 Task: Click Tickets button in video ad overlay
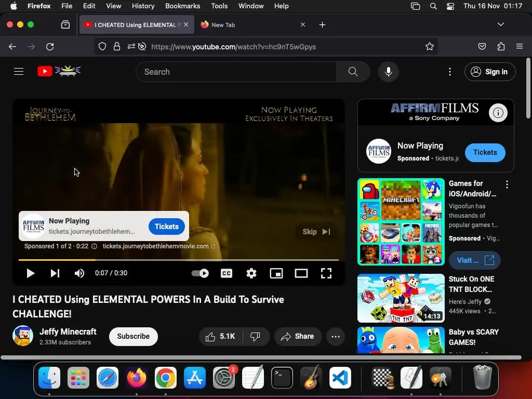[167, 227]
